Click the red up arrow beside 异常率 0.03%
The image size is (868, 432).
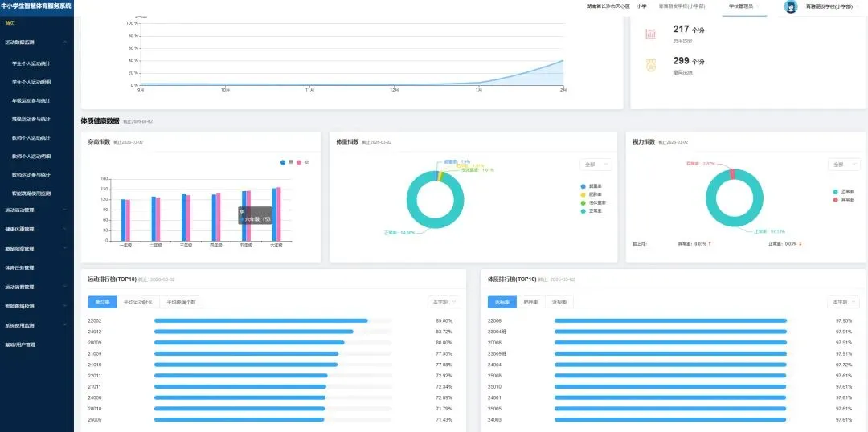710,244
